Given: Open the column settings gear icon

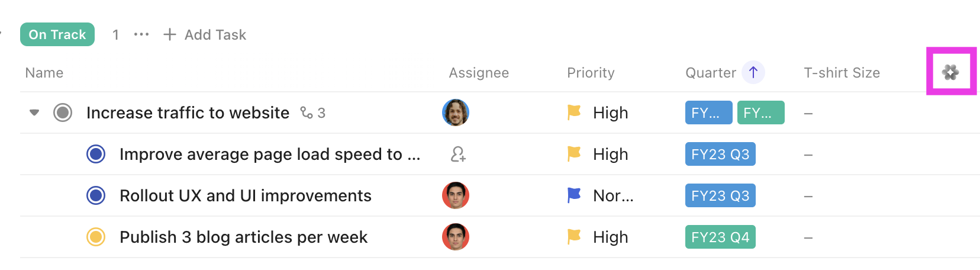Looking at the screenshot, I should coord(950,72).
